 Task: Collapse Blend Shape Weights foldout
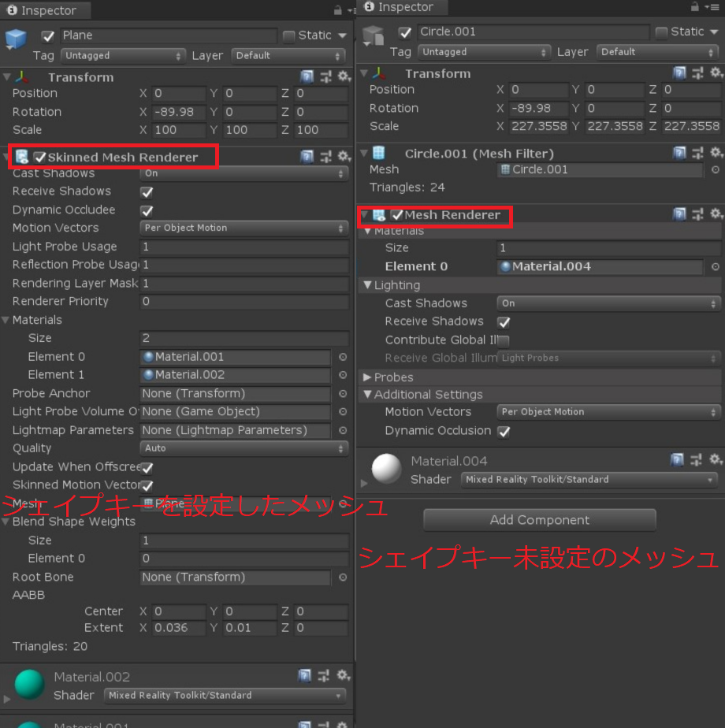[6, 522]
